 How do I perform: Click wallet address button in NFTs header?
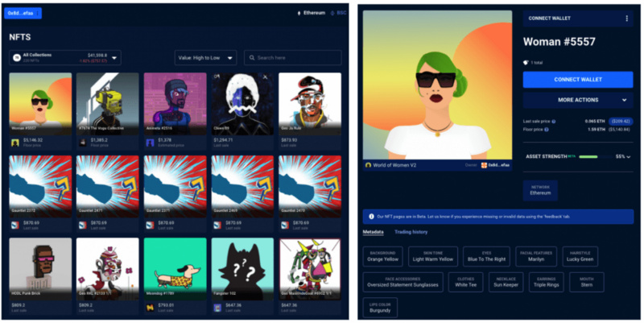[x=23, y=13]
